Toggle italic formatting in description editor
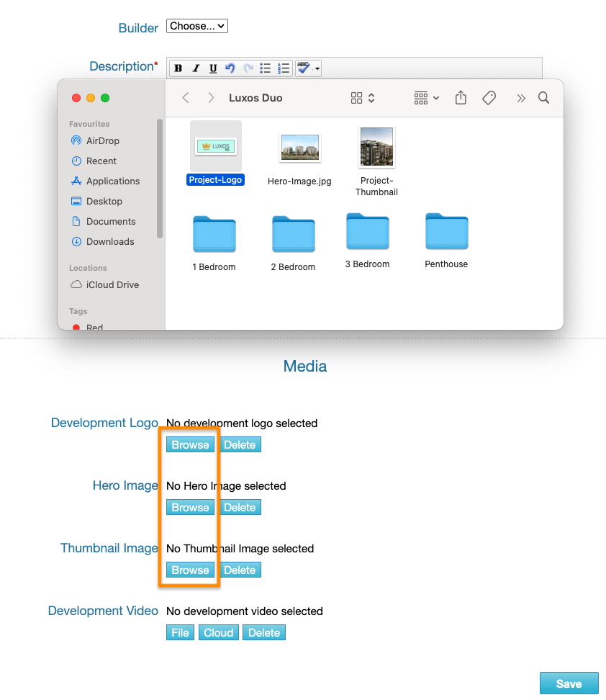 (196, 68)
